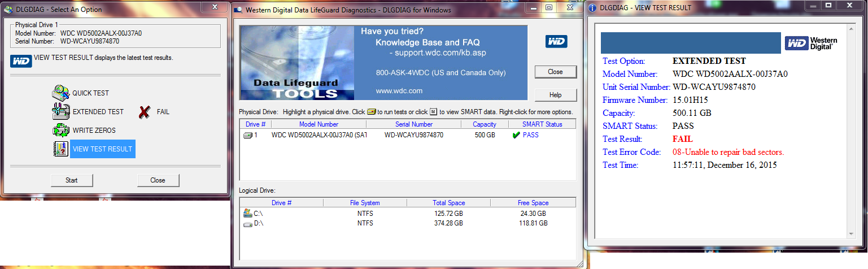The width and height of the screenshot is (868, 269).
Task: Click serial WD-WCAYU9874870 in drive list
Action: tap(414, 136)
